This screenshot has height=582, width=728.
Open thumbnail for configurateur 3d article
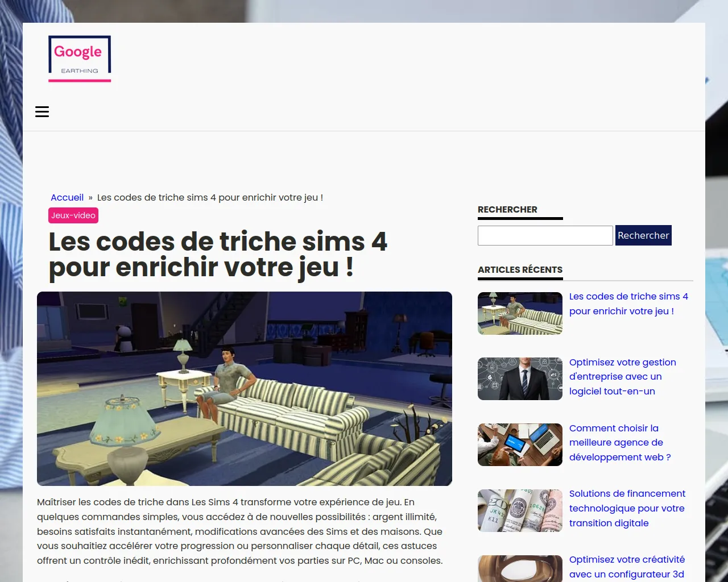[520, 569]
